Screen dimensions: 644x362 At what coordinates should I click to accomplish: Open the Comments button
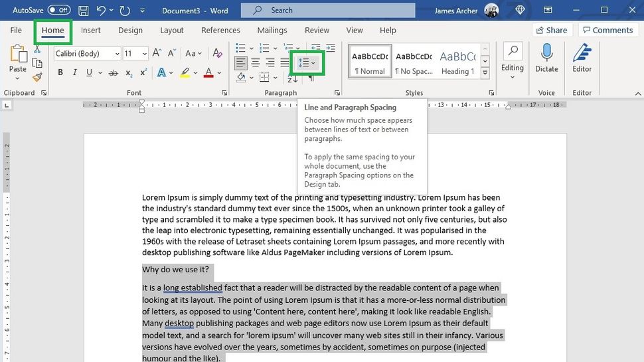pyautogui.click(x=608, y=30)
